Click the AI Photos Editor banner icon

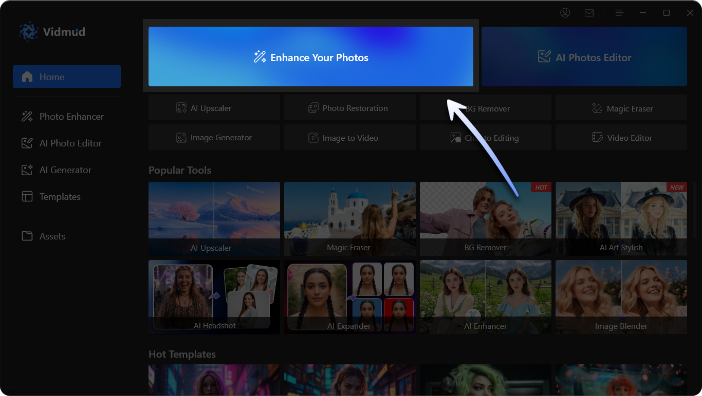coord(544,57)
